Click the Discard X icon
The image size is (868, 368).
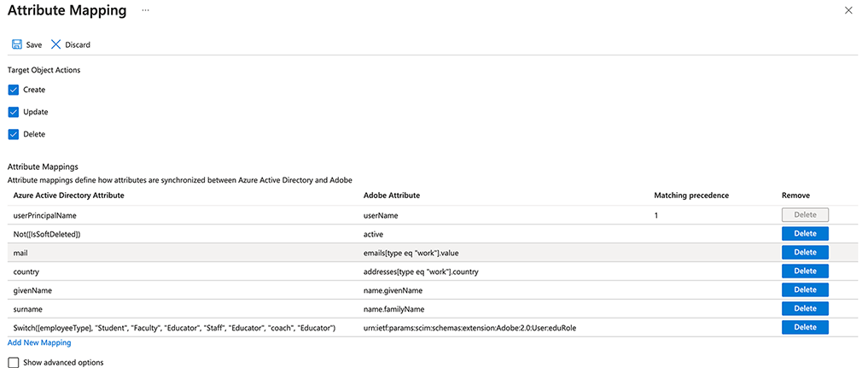[56, 44]
